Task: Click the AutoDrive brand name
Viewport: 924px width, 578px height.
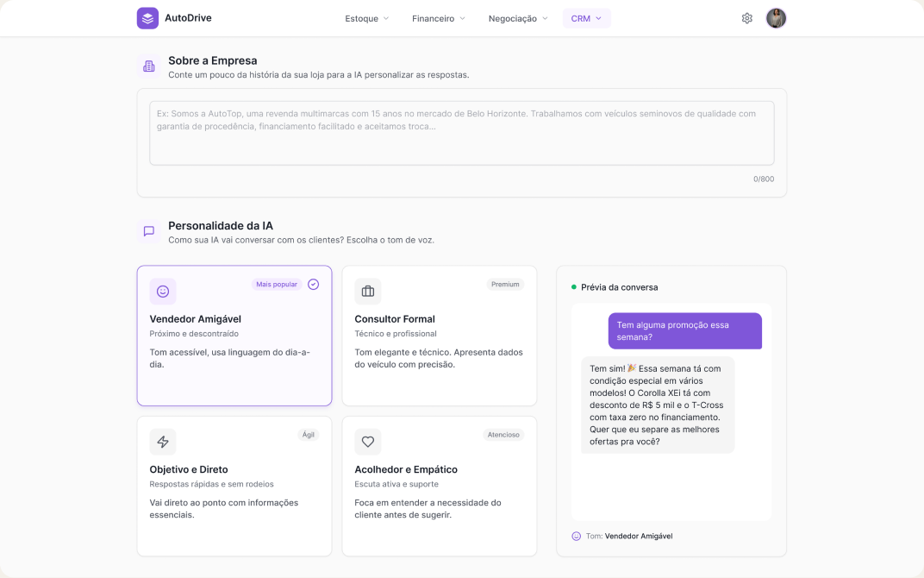Action: (x=188, y=18)
